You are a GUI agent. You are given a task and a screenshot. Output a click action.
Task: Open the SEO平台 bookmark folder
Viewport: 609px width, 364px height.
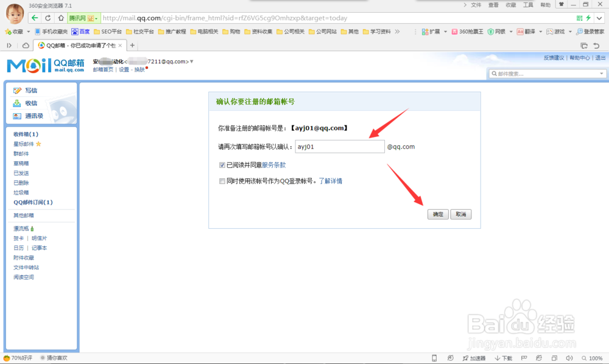point(108,32)
